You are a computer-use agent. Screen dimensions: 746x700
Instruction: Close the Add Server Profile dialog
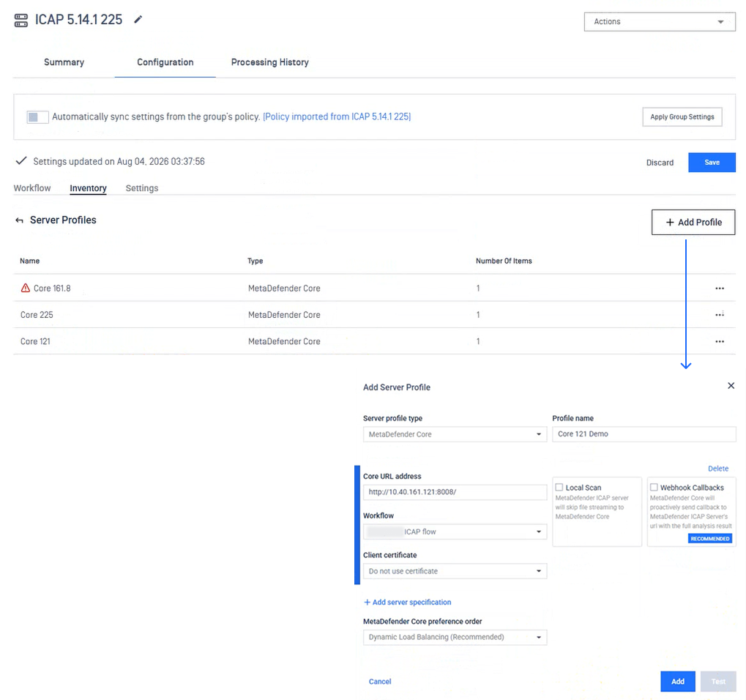(731, 385)
